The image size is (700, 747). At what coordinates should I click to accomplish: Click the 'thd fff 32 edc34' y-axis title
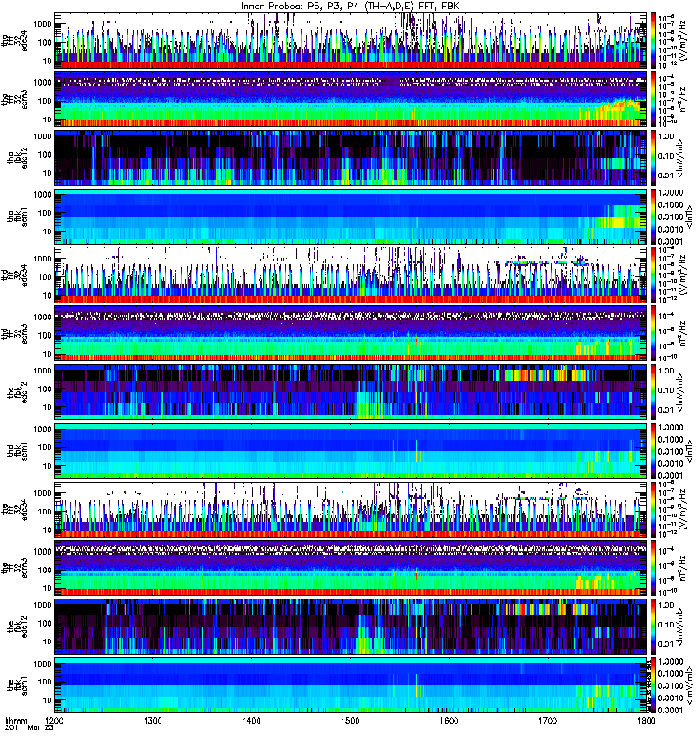(15, 275)
